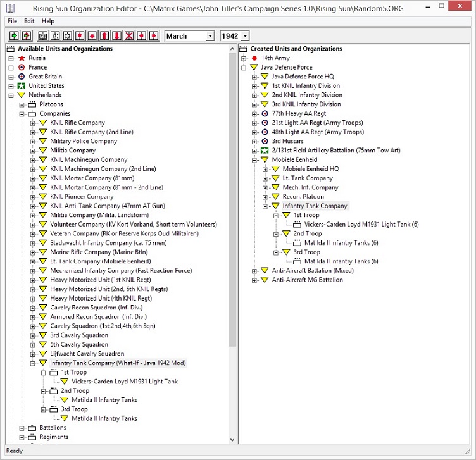Click the unit icon beside Platoons
The height and width of the screenshot is (460, 476).
point(32,104)
